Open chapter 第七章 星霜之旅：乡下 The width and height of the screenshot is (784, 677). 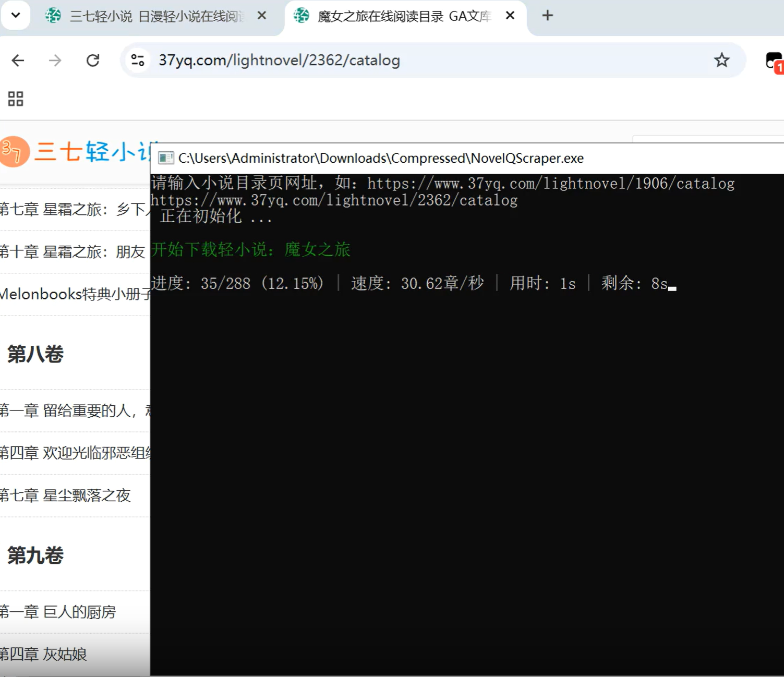click(x=75, y=209)
